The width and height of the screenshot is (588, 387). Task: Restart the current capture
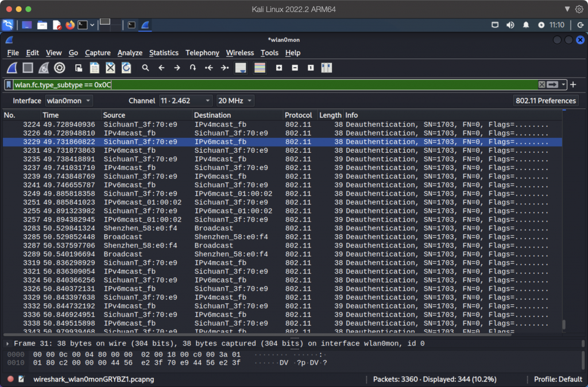[44, 68]
